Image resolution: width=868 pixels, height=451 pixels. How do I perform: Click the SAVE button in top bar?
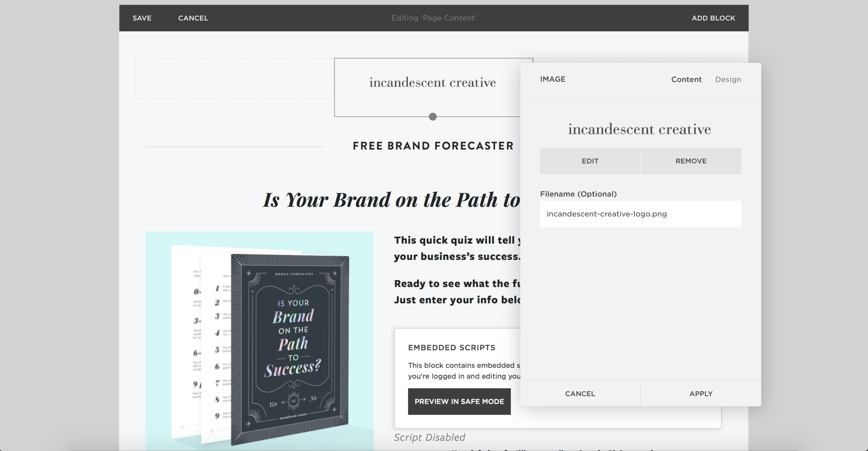[x=142, y=18]
